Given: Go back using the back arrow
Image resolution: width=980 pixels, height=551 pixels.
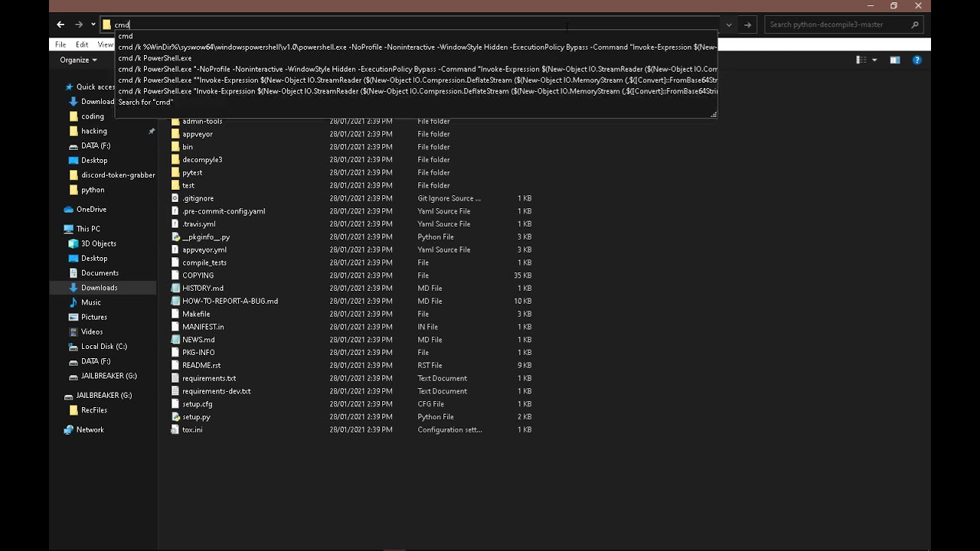Looking at the screenshot, I should coord(60,24).
